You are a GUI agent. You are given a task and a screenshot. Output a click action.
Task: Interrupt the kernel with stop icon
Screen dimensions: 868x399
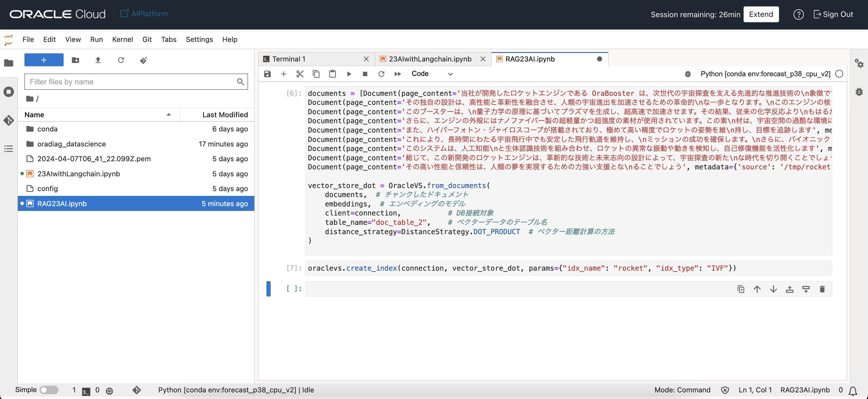365,74
